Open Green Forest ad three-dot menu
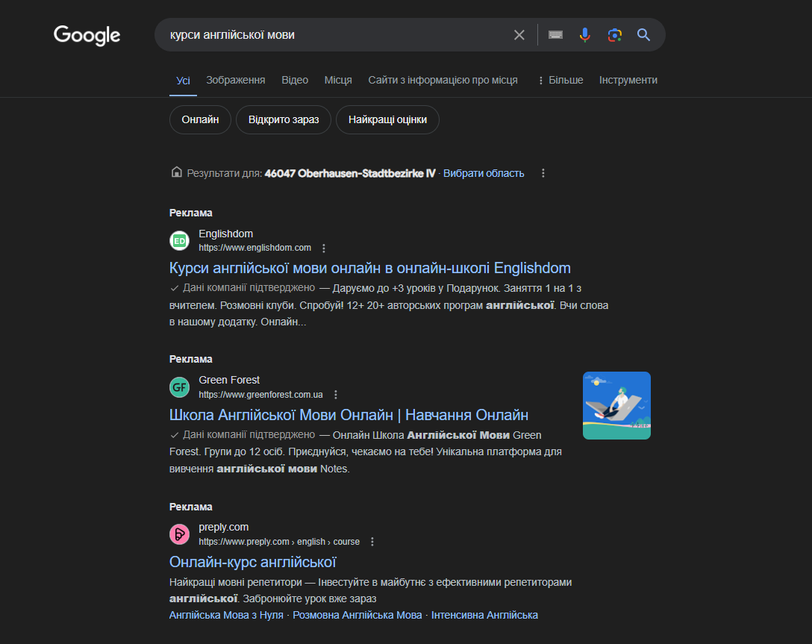This screenshot has height=644, width=812. click(x=336, y=395)
